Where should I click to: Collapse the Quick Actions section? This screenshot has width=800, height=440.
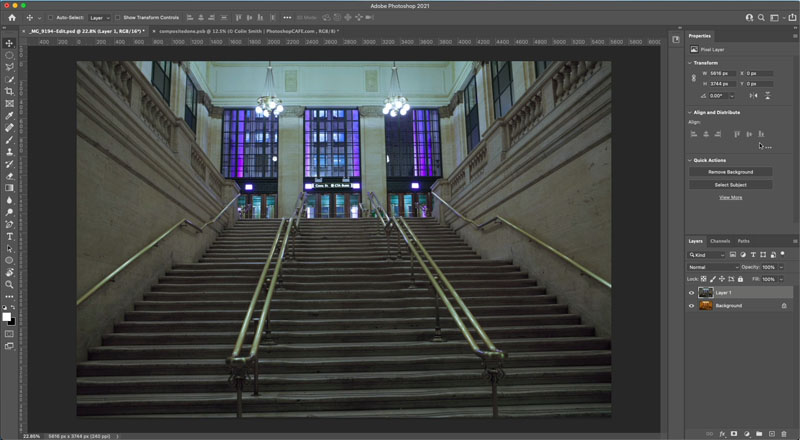tap(690, 160)
